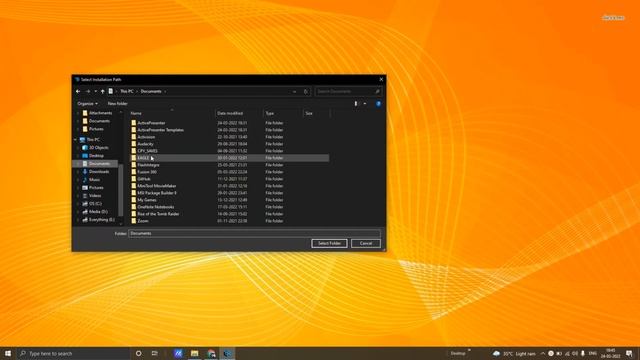Open Music in navigation pane
Screen dimensions: 640x360
94,180
